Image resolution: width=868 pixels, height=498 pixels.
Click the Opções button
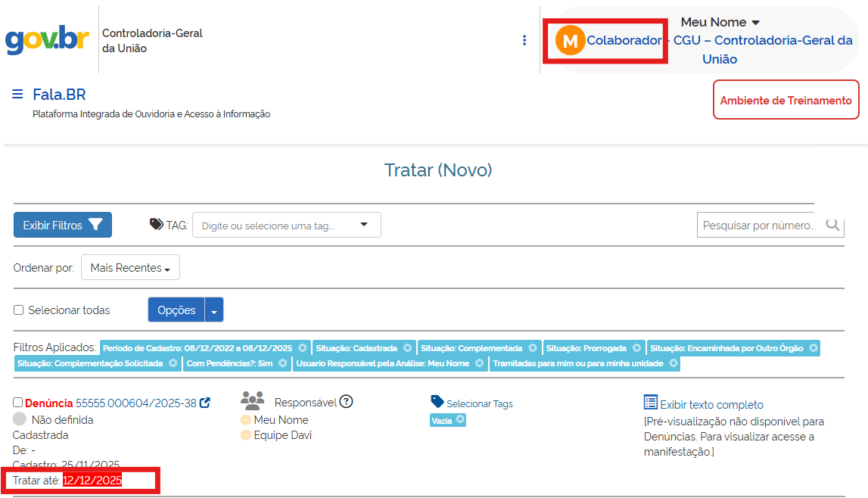click(176, 310)
